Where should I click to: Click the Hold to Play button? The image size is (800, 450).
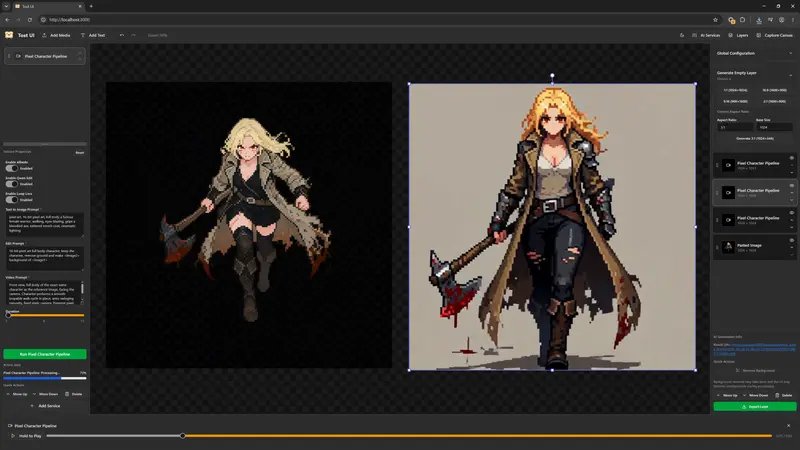27,436
